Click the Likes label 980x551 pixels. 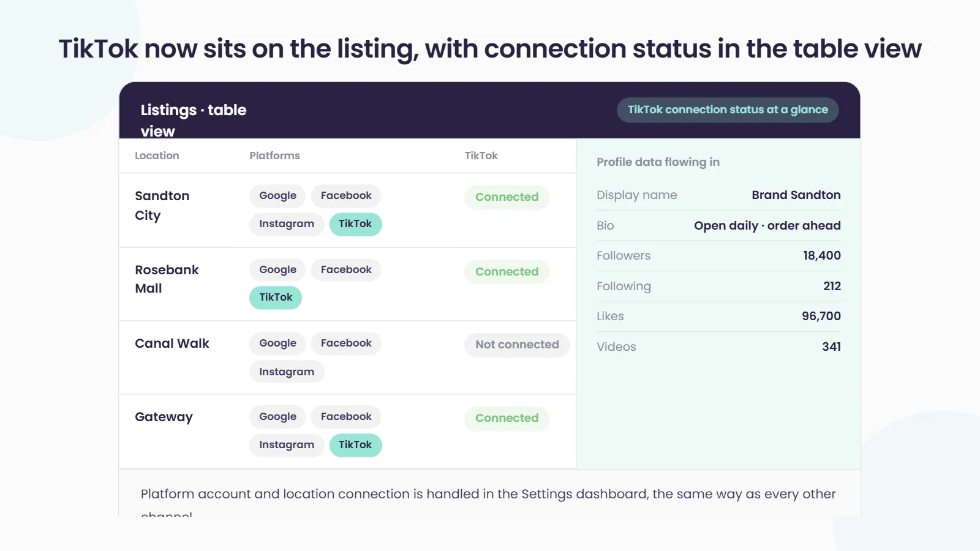610,317
